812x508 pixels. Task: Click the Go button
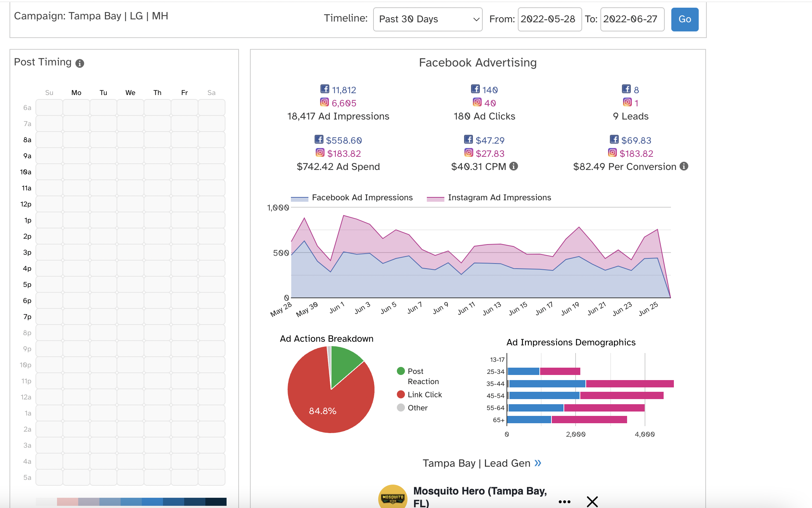[x=685, y=19]
